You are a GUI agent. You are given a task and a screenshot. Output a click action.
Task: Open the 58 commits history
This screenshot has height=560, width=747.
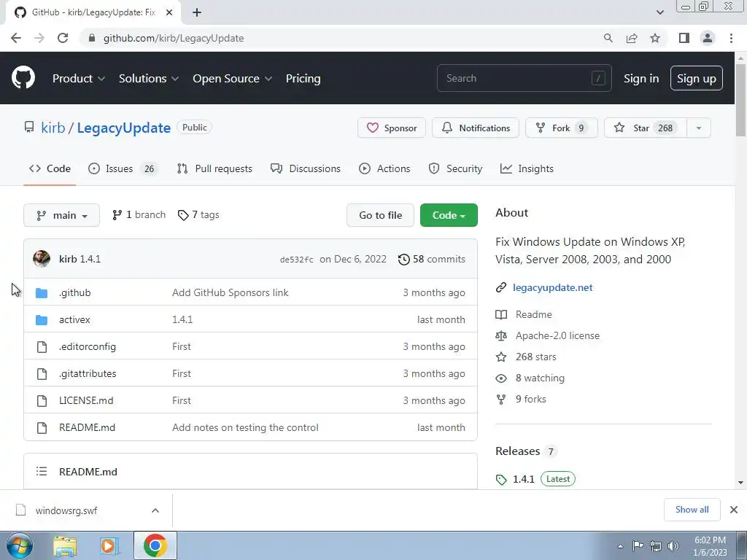pyautogui.click(x=432, y=259)
